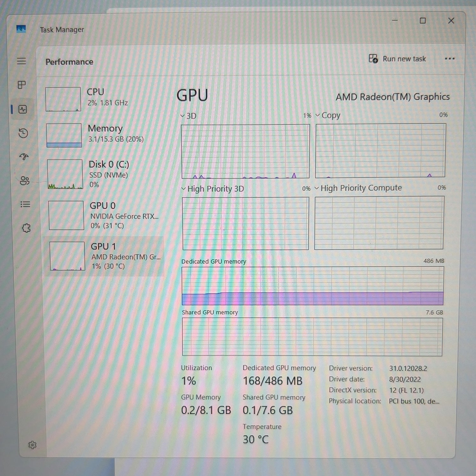
Task: Click the 30 °C temperature value
Action: (x=255, y=439)
